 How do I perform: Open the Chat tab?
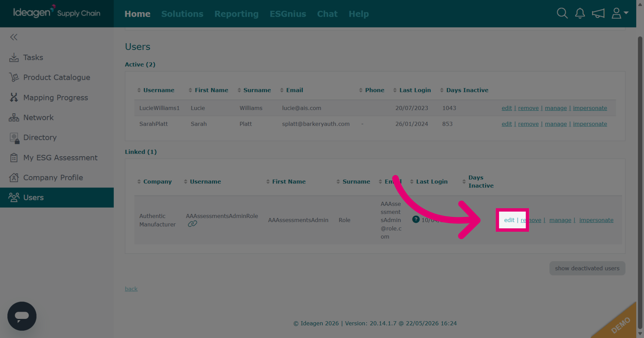tap(327, 14)
